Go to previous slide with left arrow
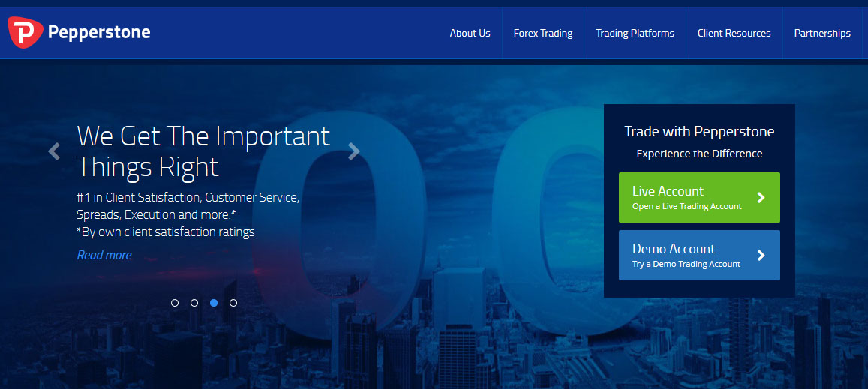 [x=54, y=151]
